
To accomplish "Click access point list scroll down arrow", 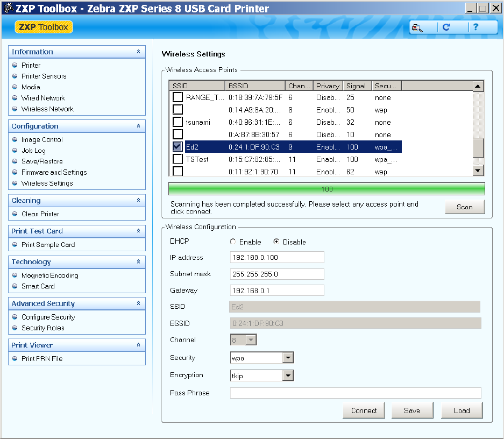I will click(478, 171).
